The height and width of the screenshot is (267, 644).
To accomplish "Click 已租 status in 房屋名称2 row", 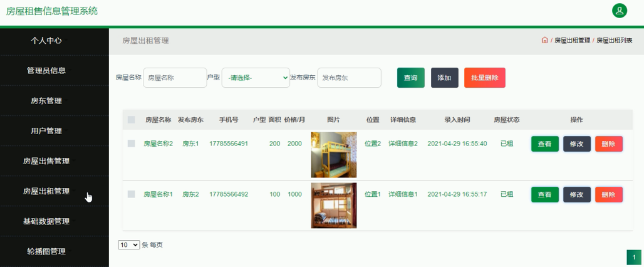I will coord(506,144).
